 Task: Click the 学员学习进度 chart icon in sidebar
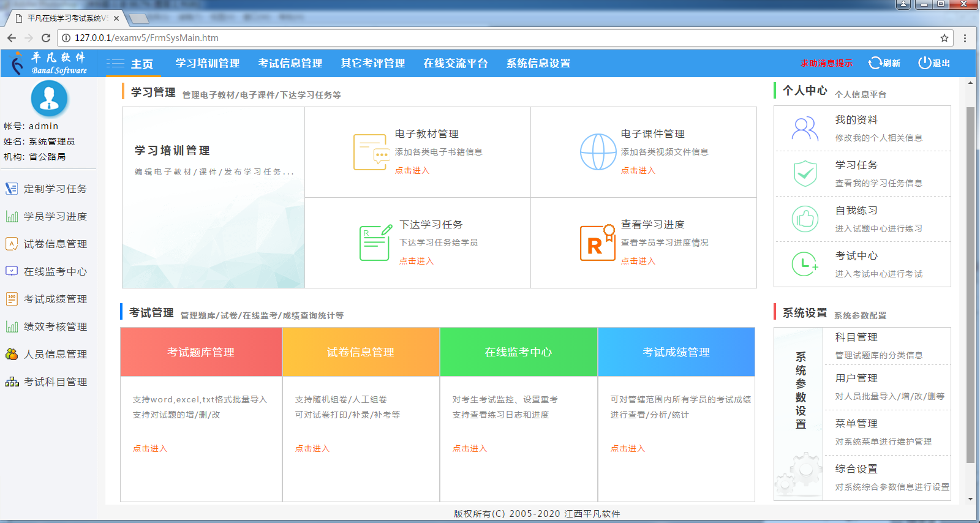coord(12,216)
